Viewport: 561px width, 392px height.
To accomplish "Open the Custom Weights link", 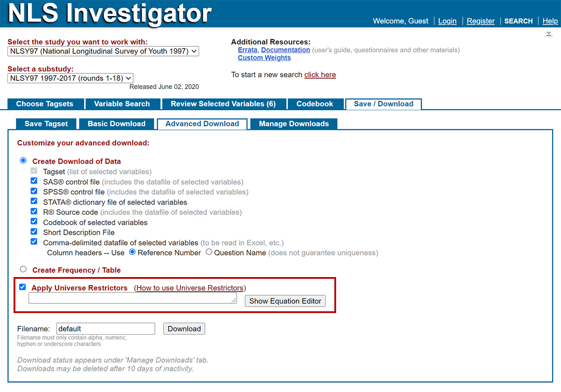I will (264, 58).
